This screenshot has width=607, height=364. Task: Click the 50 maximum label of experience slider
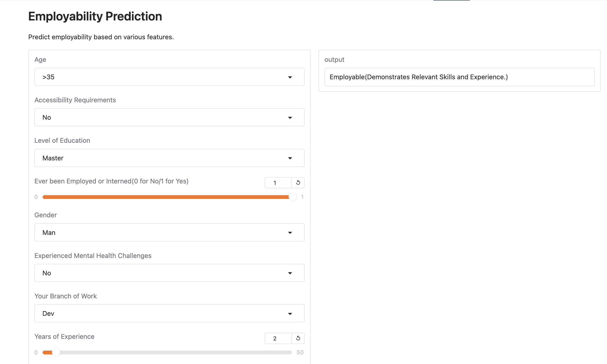300,352
